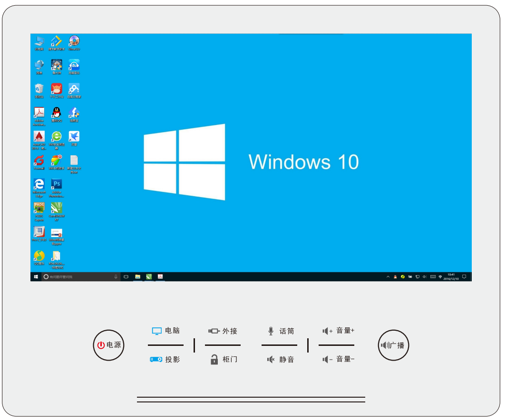Open the Windows Start menu
Image resolution: width=506 pixels, height=420 pixels.
(x=36, y=277)
